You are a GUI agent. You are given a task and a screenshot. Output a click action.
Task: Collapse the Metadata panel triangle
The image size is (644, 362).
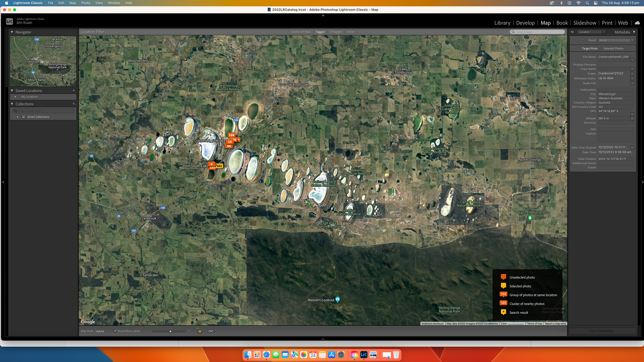pos(634,32)
